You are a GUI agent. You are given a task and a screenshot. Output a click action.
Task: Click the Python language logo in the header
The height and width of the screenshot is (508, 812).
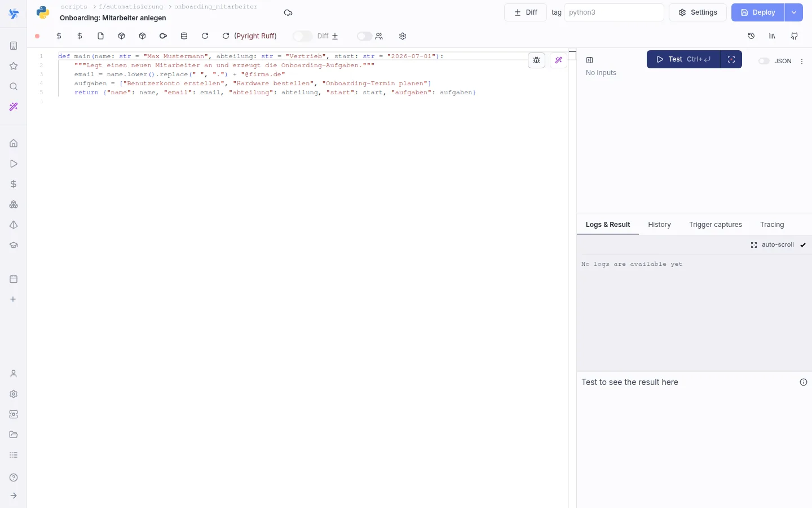(43, 12)
